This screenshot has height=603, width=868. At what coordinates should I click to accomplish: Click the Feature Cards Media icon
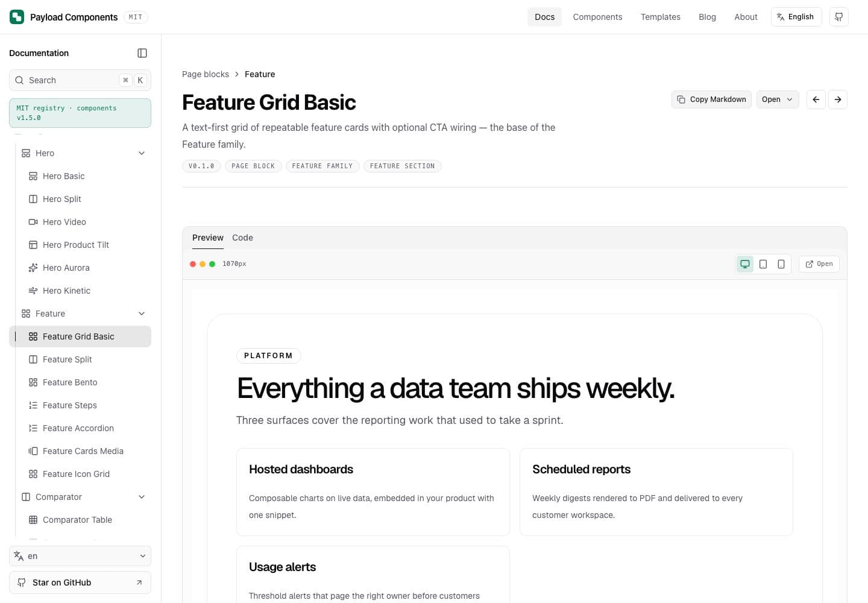(x=33, y=451)
